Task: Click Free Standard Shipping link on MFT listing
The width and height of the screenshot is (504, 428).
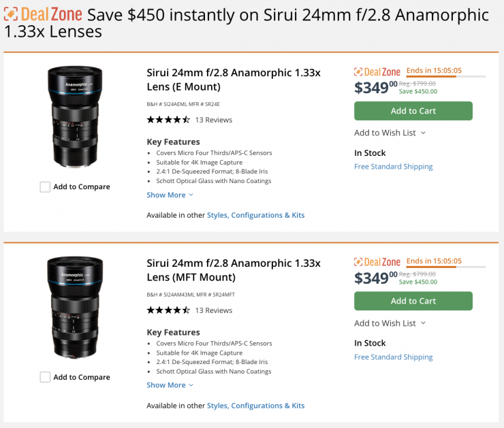Action: (x=393, y=357)
